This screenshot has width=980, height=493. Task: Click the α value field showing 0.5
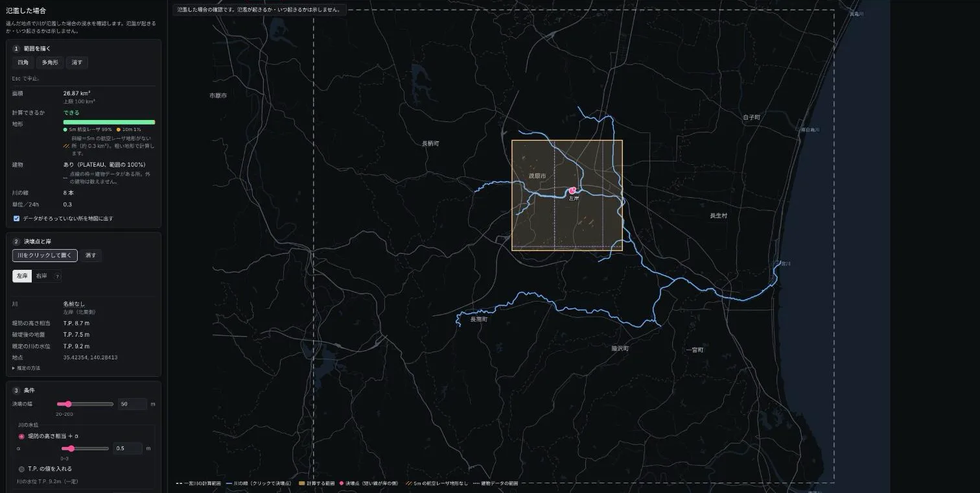[x=128, y=448]
